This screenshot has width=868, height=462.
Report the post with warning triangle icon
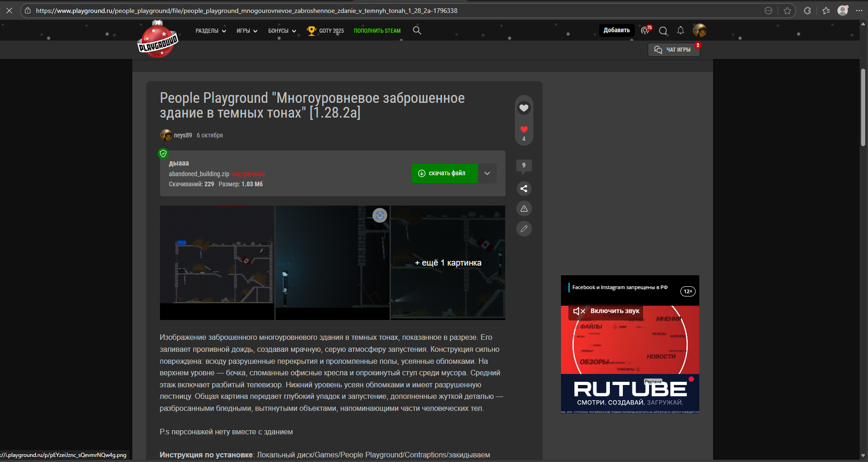[x=524, y=209]
